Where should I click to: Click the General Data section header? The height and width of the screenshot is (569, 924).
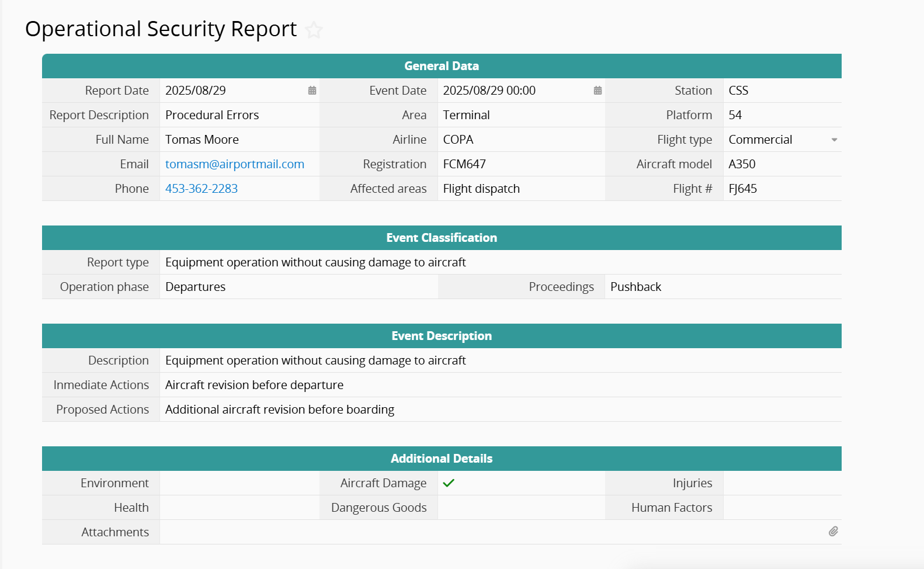(441, 66)
